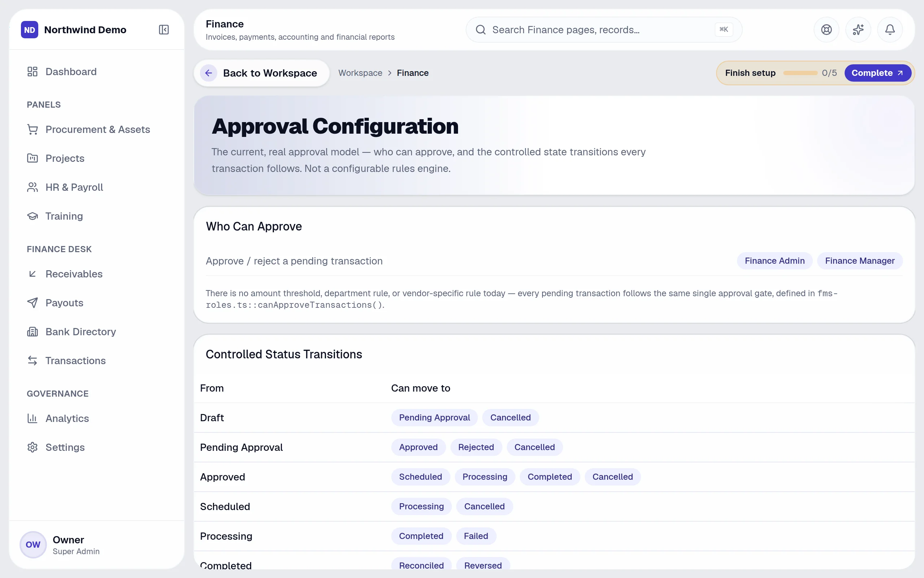Go to the Projects panel
Viewport: 924px width, 578px height.
click(97, 158)
